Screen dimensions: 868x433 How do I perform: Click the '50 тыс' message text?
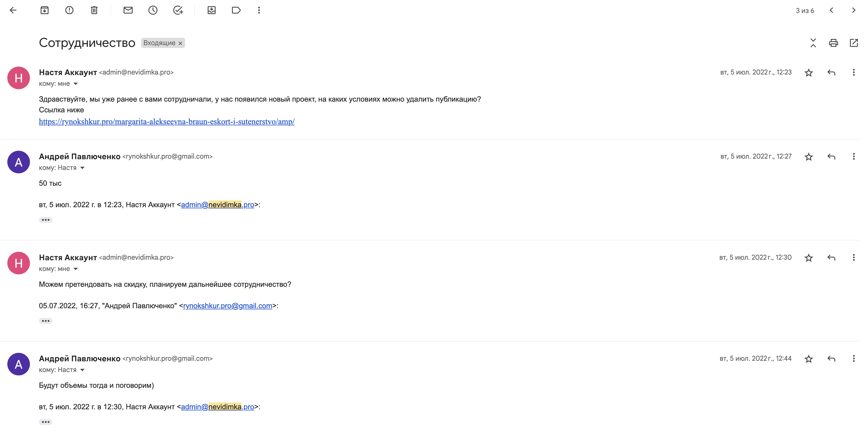[50, 183]
